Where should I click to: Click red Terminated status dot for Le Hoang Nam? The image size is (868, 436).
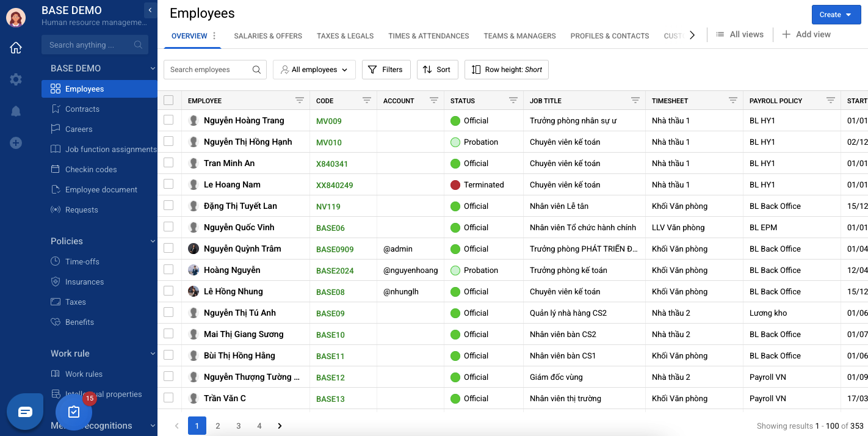455,184
